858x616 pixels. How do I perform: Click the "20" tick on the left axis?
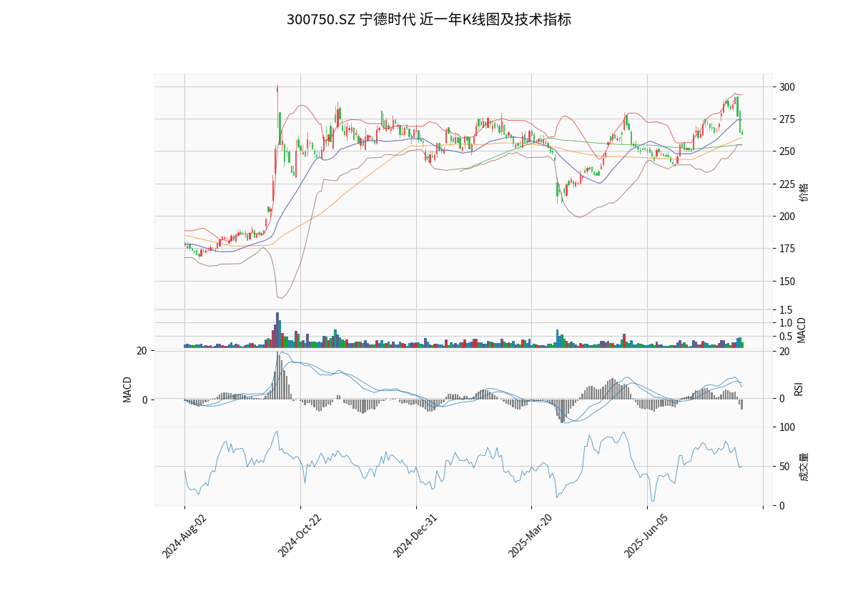click(142, 351)
